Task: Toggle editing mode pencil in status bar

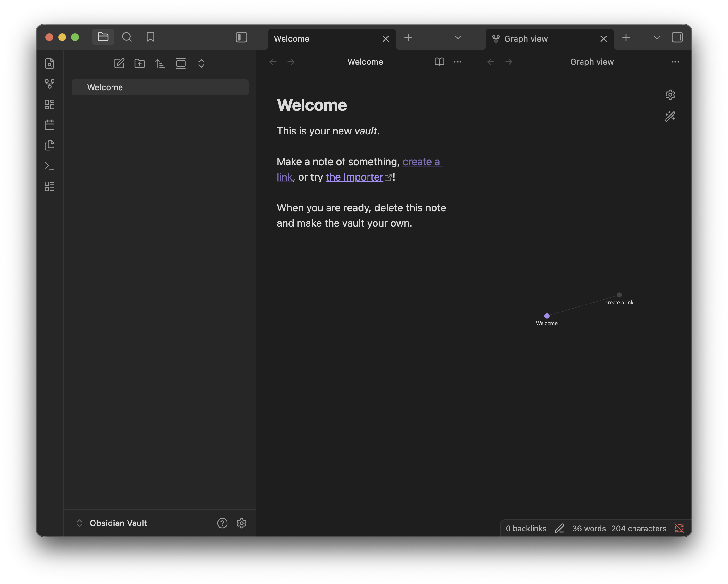Action: tap(559, 528)
